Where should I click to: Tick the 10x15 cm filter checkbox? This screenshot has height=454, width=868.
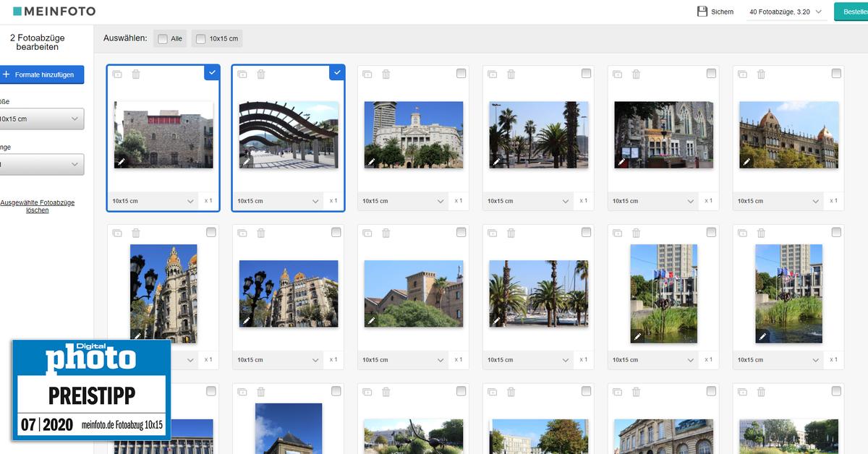click(200, 39)
